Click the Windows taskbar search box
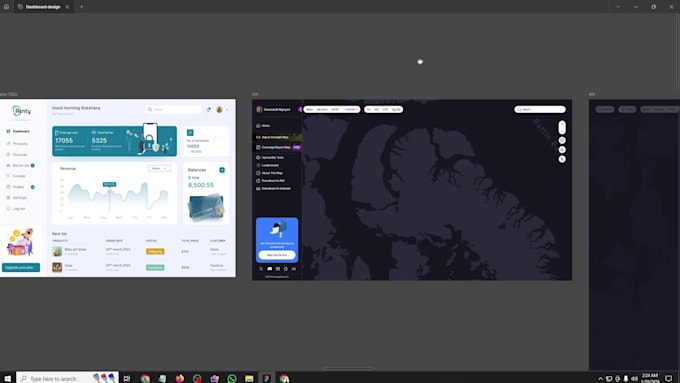680x383 pixels. [67, 378]
